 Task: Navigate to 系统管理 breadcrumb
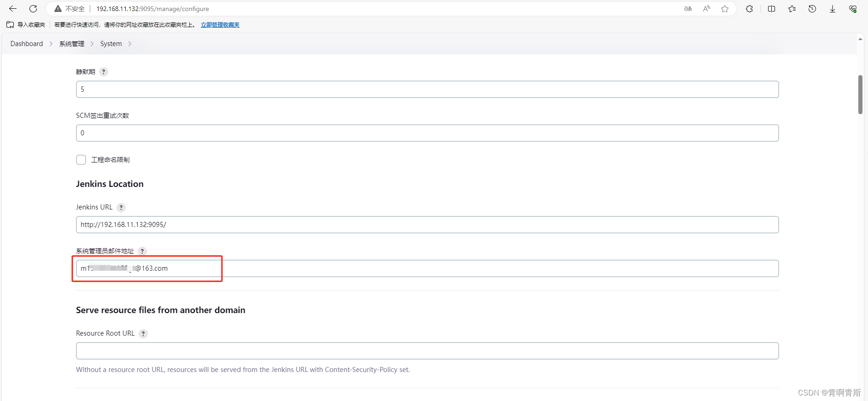(x=72, y=44)
